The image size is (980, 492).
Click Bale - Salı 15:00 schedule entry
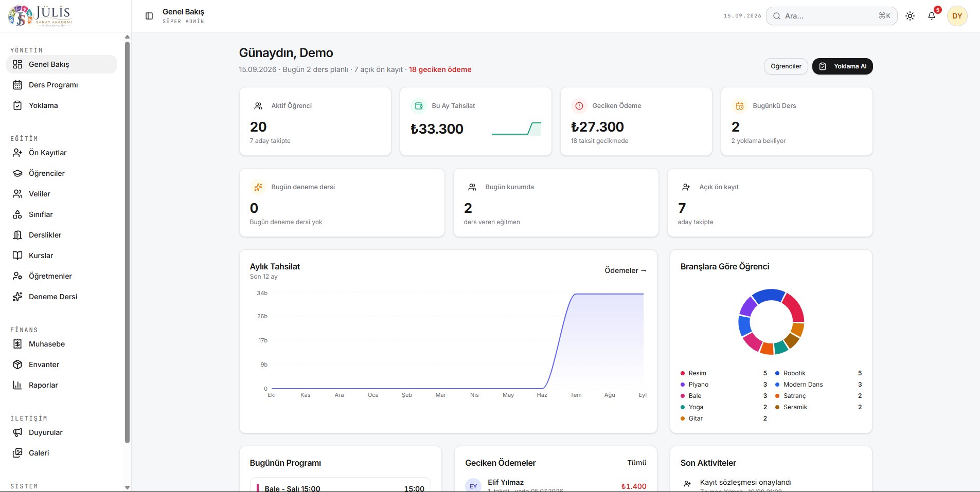341,486
